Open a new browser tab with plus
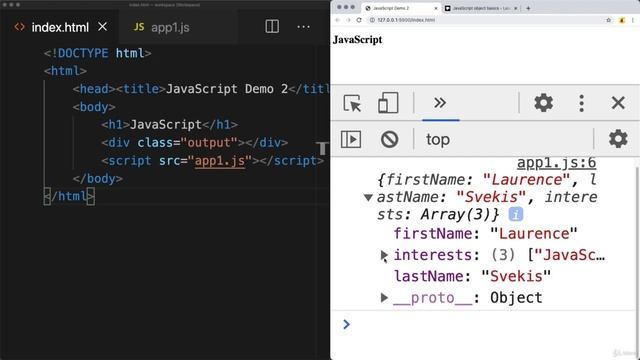This screenshot has height=360, width=640. tap(528, 8)
